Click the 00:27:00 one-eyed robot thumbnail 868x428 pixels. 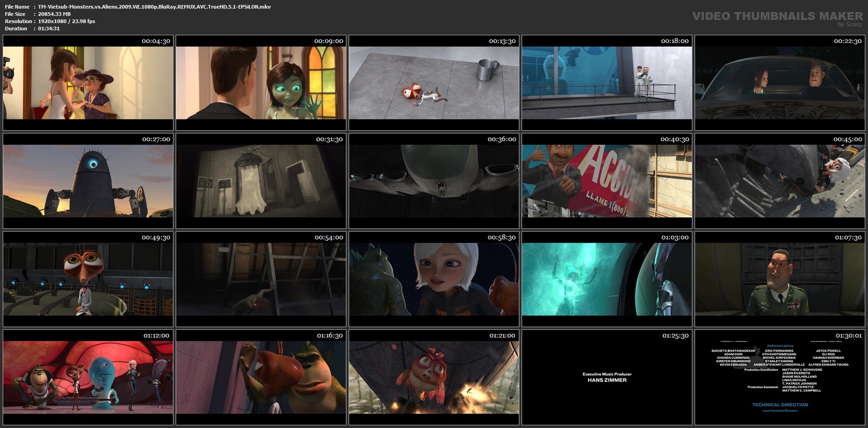pyautogui.click(x=88, y=181)
